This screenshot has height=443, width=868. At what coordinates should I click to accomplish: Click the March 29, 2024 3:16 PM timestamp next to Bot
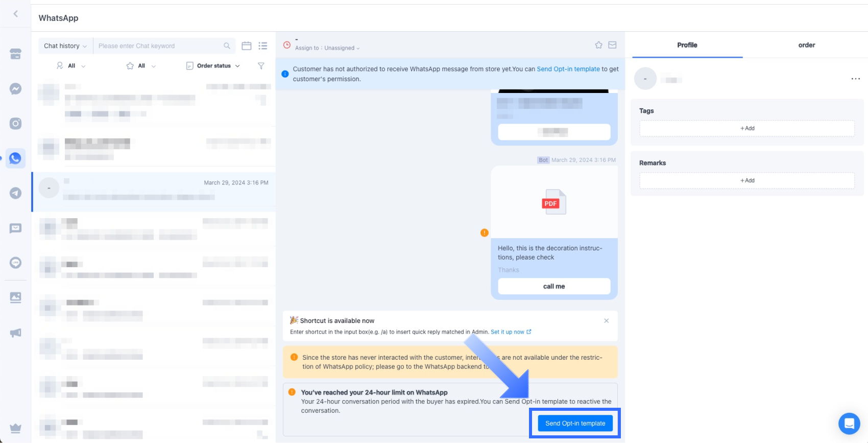click(x=584, y=160)
